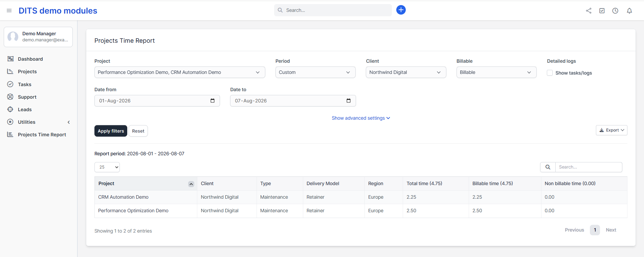Focus the table search input

(589, 167)
